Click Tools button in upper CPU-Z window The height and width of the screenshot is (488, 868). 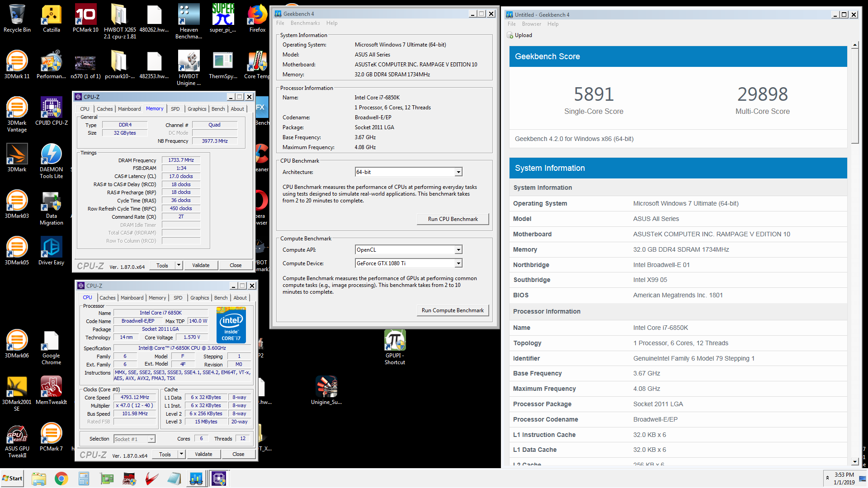click(162, 265)
